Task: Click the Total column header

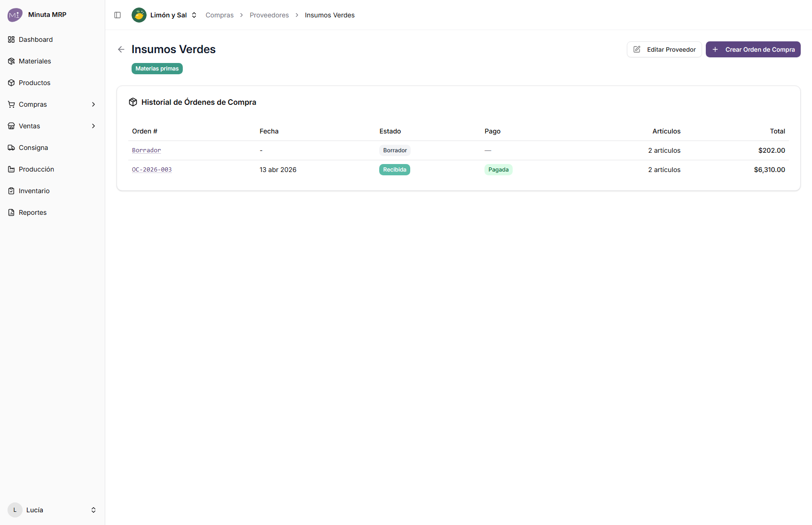Action: pos(778,131)
